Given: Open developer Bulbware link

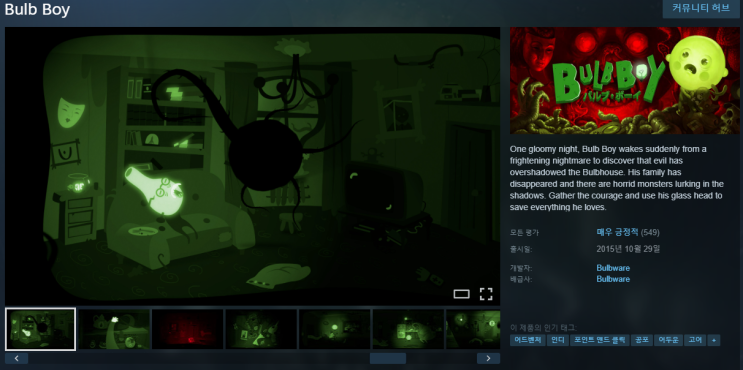Looking at the screenshot, I should click(x=613, y=268).
